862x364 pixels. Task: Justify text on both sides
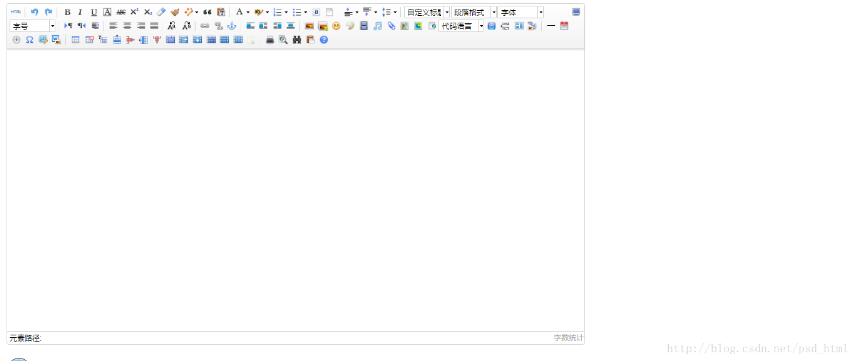pyautogui.click(x=154, y=26)
